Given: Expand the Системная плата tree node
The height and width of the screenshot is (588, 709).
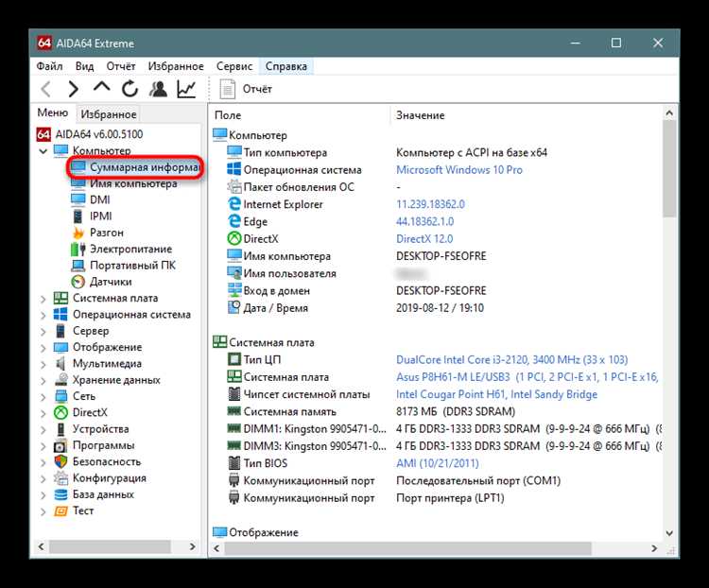Looking at the screenshot, I should [x=43, y=299].
